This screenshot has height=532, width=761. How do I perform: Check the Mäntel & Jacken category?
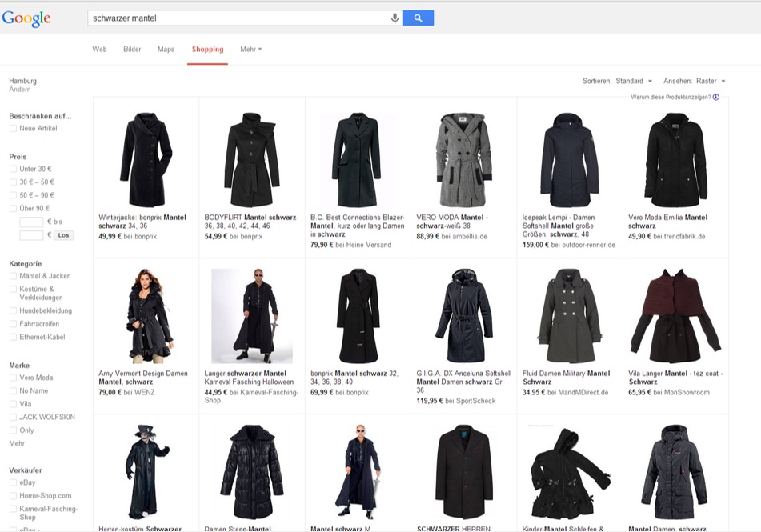pyautogui.click(x=13, y=276)
